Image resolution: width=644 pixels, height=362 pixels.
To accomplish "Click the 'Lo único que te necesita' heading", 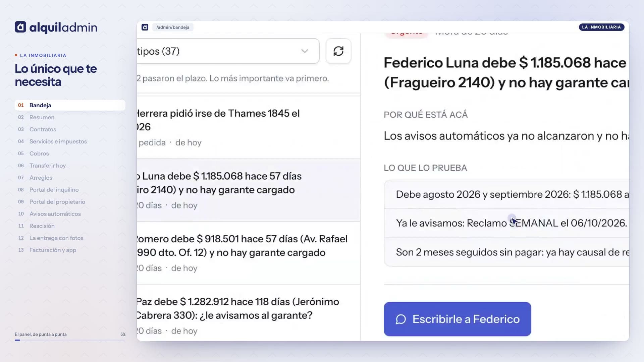I will coord(56,75).
